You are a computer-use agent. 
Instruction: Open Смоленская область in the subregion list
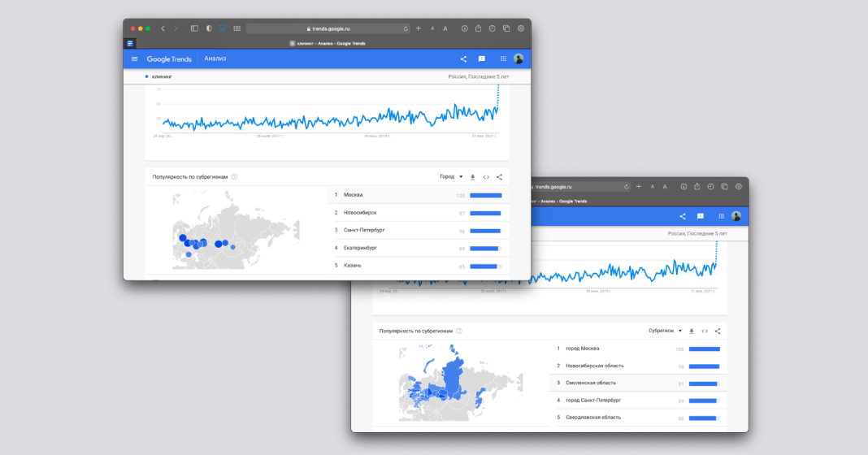[591, 383]
